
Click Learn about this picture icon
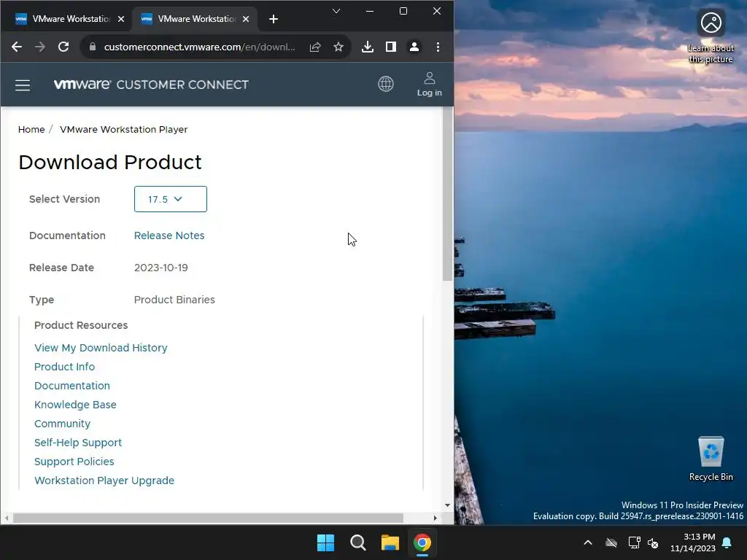click(711, 36)
